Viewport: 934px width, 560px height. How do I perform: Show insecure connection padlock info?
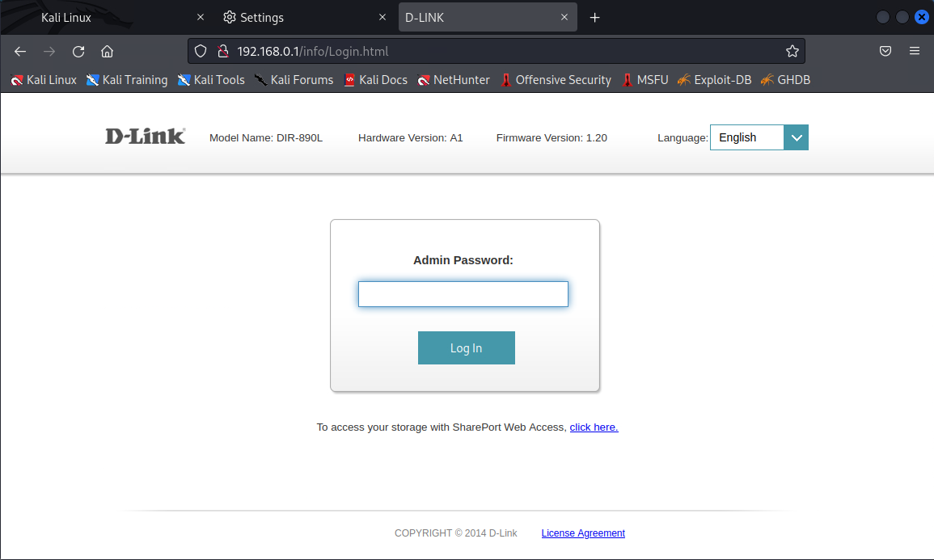pos(222,51)
